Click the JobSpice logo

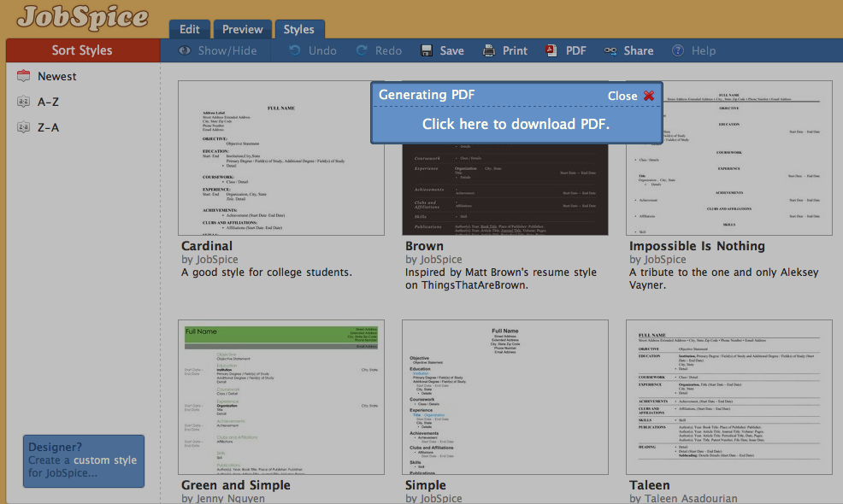(x=83, y=18)
